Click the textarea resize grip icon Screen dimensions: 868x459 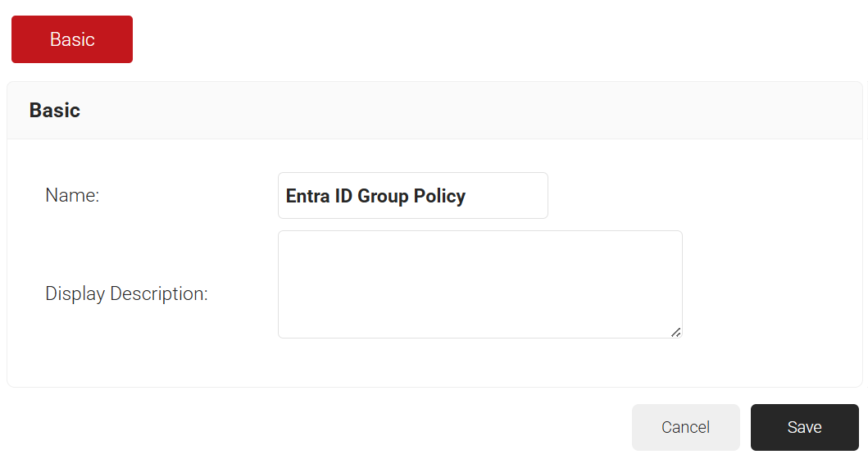pos(676,332)
